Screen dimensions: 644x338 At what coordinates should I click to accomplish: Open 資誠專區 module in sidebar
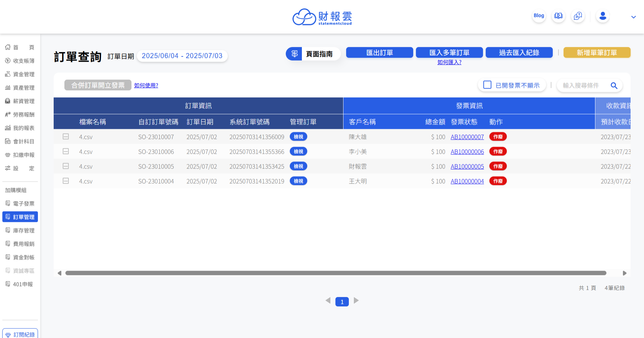(x=20, y=271)
